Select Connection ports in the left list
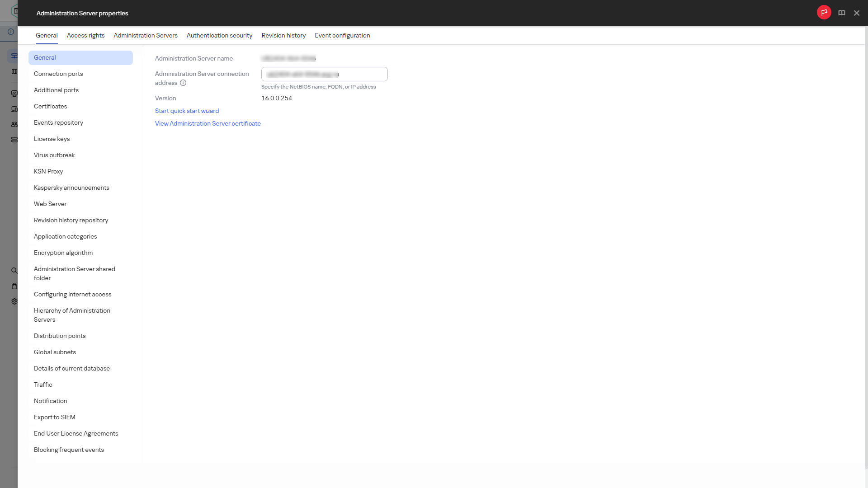 pos(58,74)
